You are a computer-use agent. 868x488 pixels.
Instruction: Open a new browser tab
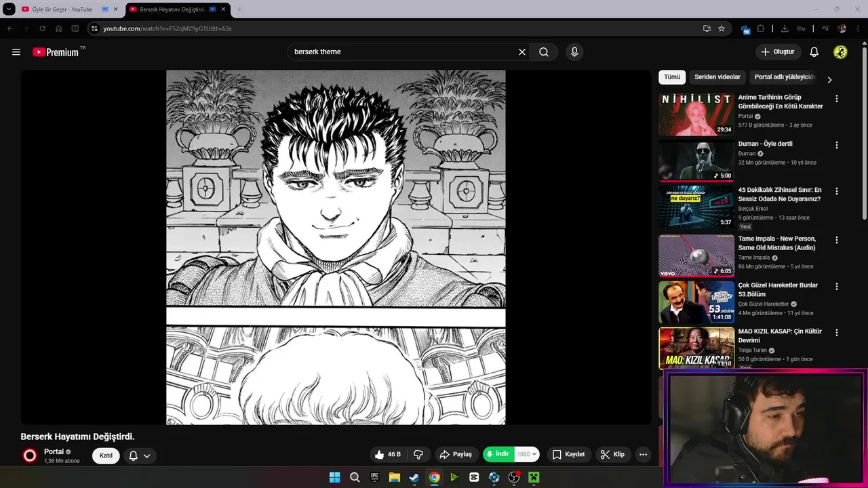239,9
